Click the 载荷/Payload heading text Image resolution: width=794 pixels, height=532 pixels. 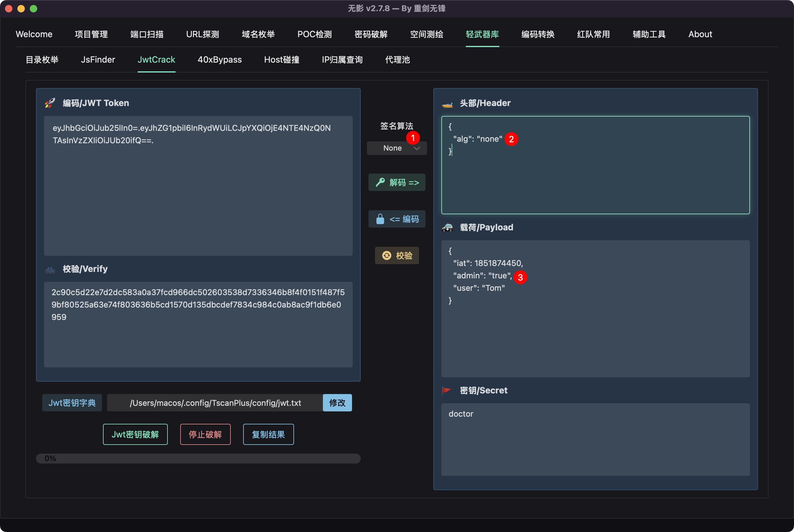pyautogui.click(x=486, y=227)
